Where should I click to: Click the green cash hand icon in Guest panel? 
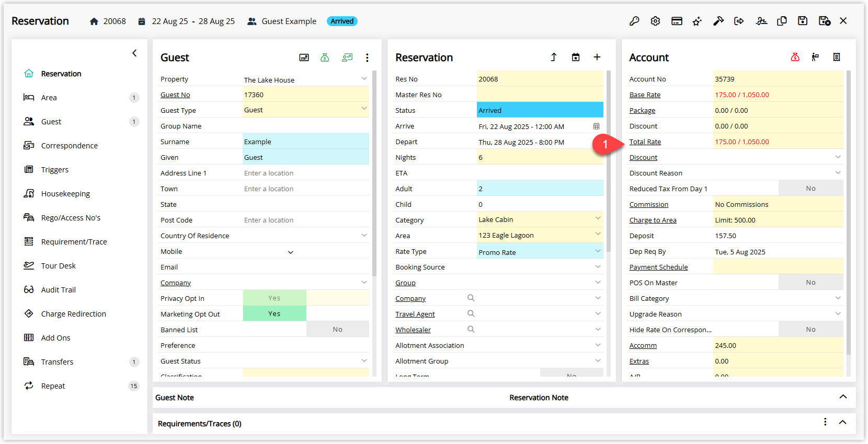[347, 57]
